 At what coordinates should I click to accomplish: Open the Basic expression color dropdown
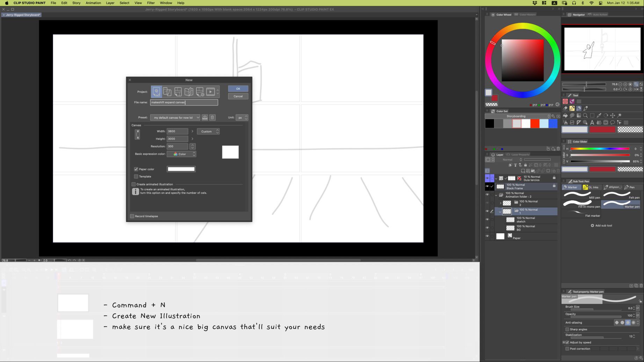pos(181,154)
